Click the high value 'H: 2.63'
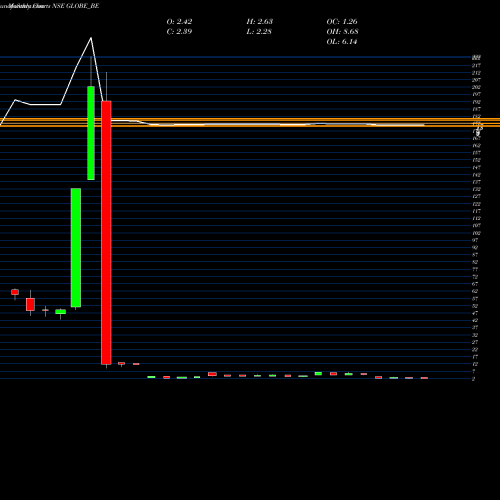 260,21
